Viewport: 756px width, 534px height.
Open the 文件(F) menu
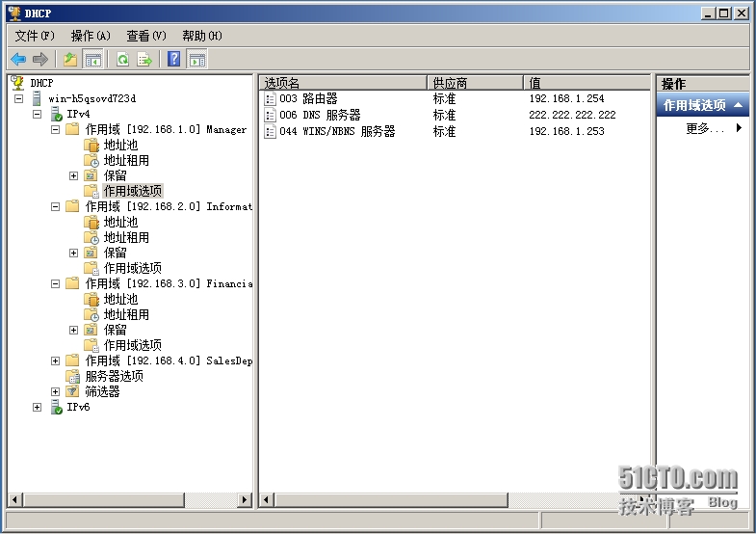[x=35, y=36]
